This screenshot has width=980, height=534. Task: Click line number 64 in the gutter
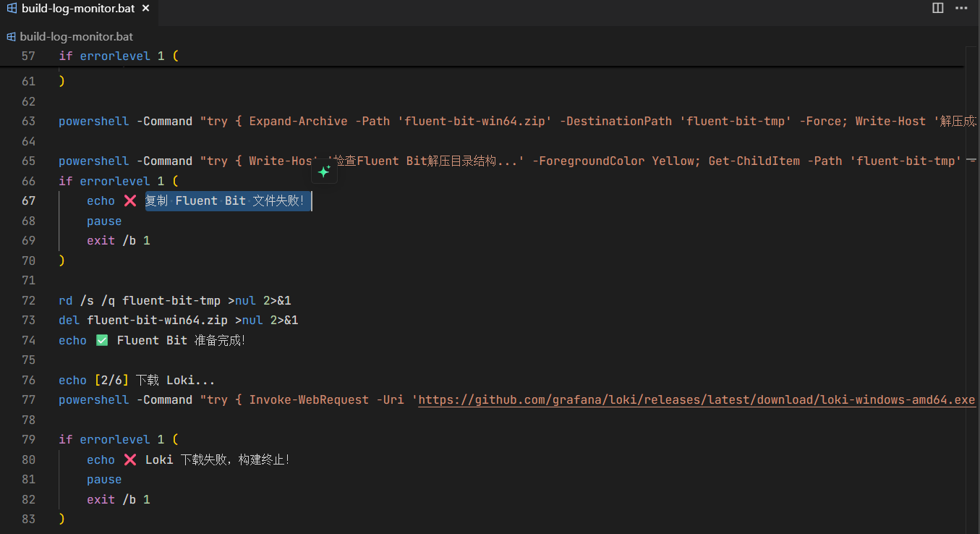pyautogui.click(x=28, y=141)
